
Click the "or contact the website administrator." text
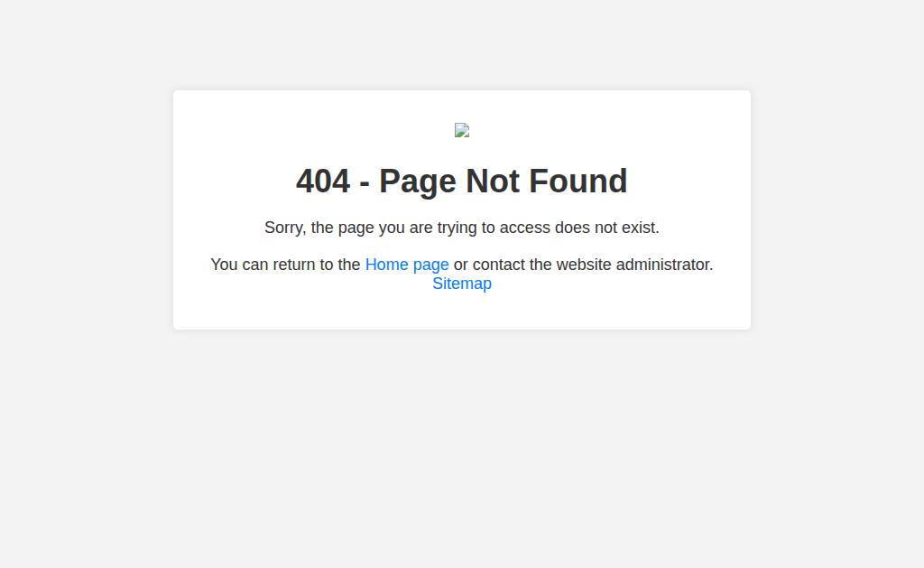coord(584,265)
